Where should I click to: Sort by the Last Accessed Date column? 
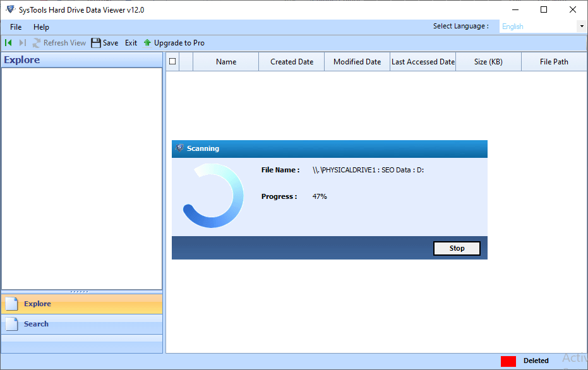(423, 61)
